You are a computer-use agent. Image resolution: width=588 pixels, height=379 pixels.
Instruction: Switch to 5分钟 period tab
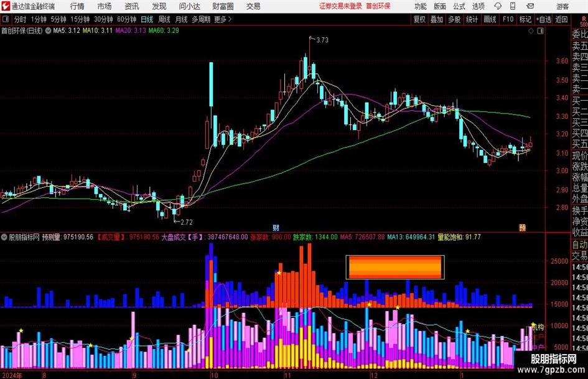pos(58,19)
